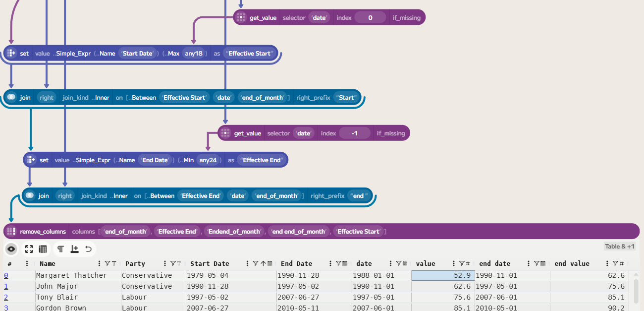Image resolution: width=644 pixels, height=311 pixels.
Task: Select the highlighted 52.9 value cell
Action: coord(442,275)
